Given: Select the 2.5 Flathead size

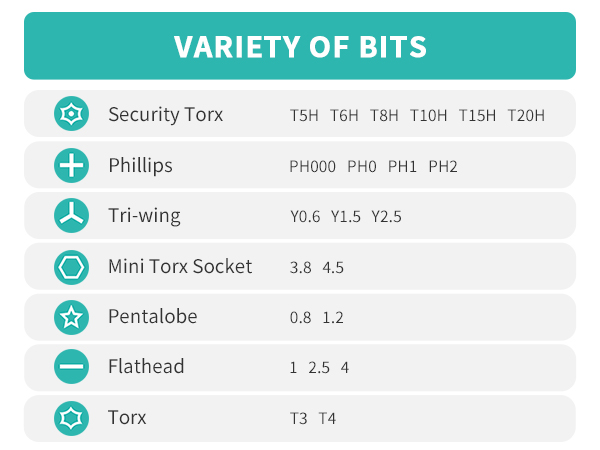Looking at the screenshot, I should [319, 369].
